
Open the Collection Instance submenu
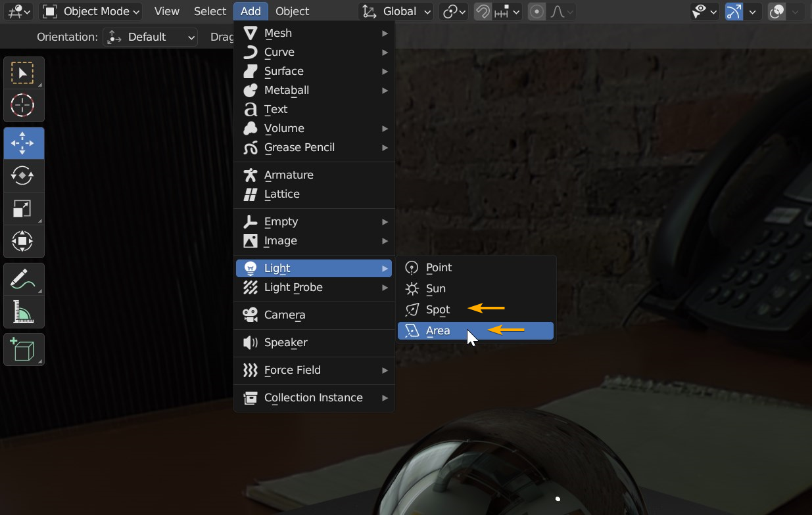(x=314, y=397)
